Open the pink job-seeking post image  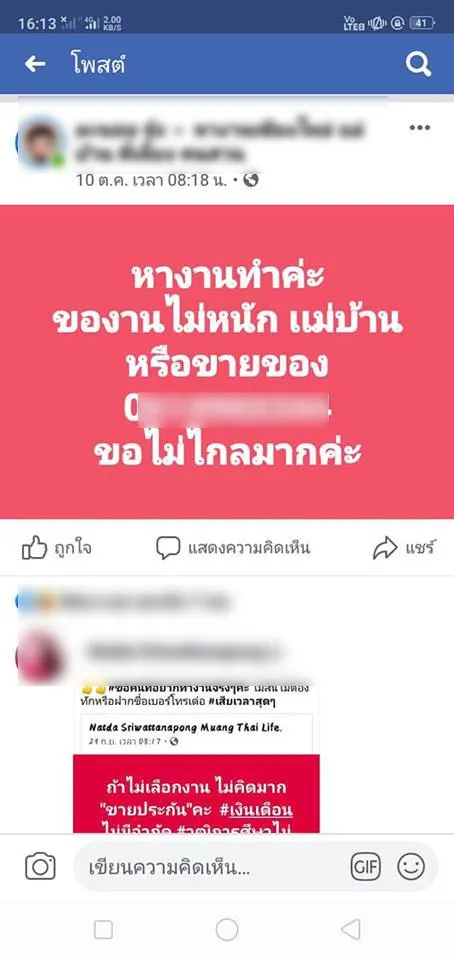click(x=227, y=362)
